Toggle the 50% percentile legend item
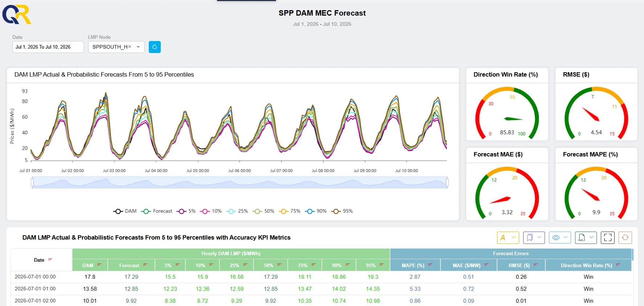 [x=263, y=211]
